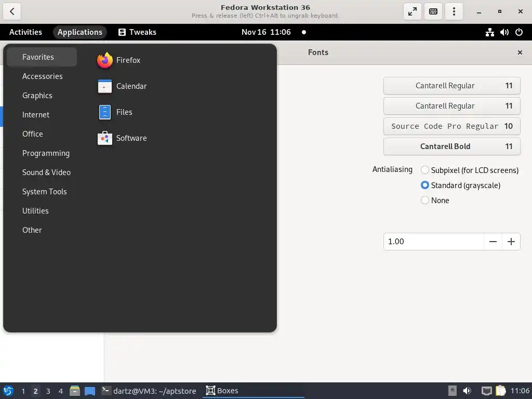This screenshot has width=532, height=399.
Task: Select the Boxes taskbar entry
Action: [253, 391]
